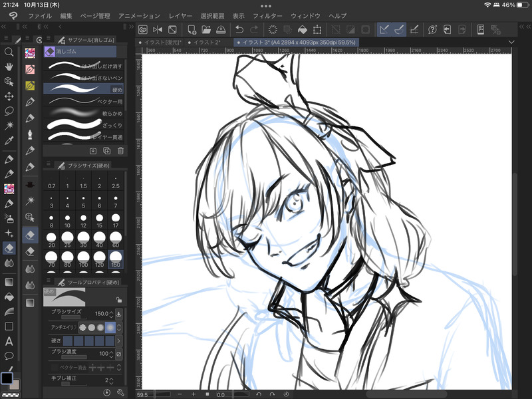This screenshot has width=532, height=399.
Task: Delete the sub tool with trash icon
Action: [x=120, y=151]
